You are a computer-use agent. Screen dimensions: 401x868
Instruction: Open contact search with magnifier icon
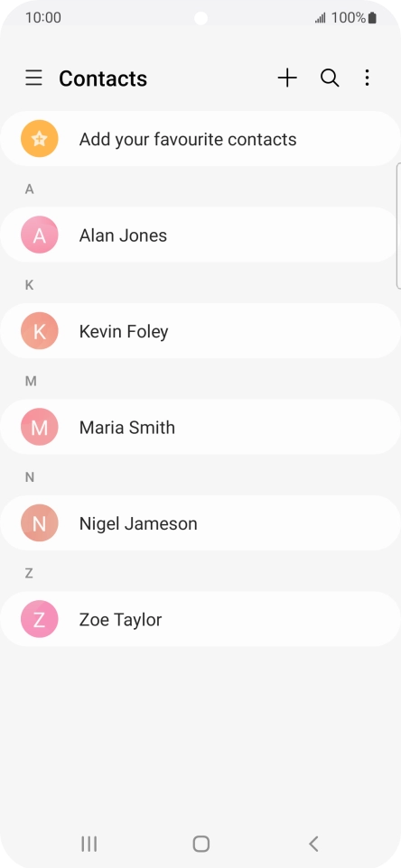pyautogui.click(x=330, y=78)
